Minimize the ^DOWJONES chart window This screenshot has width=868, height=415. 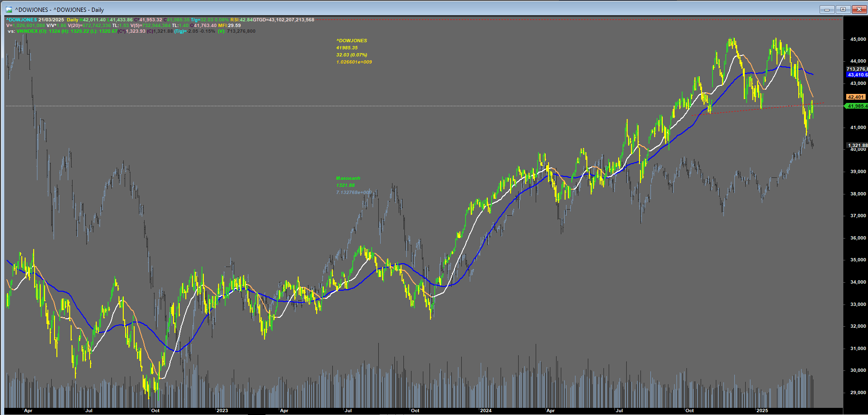tap(827, 9)
